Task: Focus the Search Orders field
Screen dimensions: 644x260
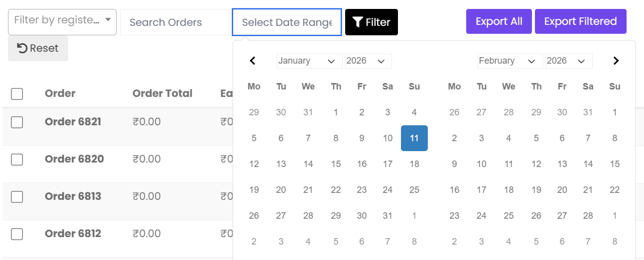Action: click(174, 22)
